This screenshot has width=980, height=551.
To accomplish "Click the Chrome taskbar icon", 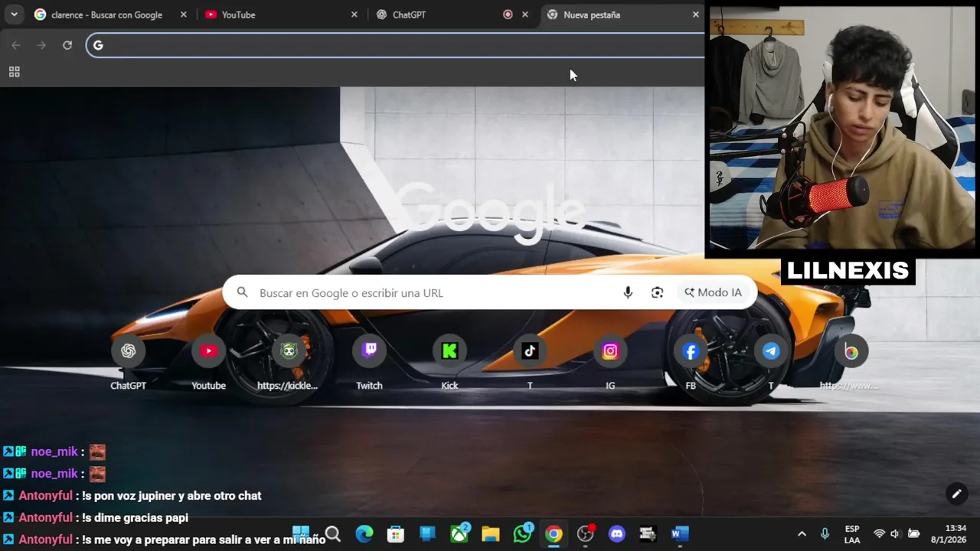I will pos(554,534).
